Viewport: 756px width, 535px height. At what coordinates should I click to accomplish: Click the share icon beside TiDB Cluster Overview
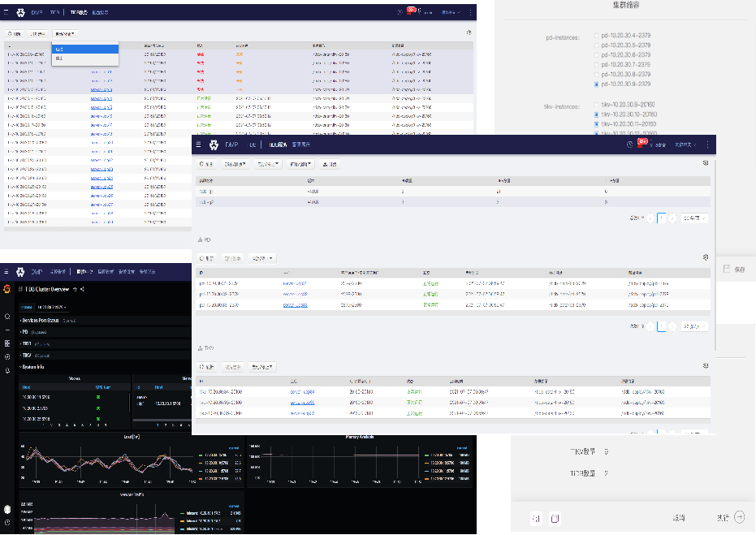pos(83,289)
